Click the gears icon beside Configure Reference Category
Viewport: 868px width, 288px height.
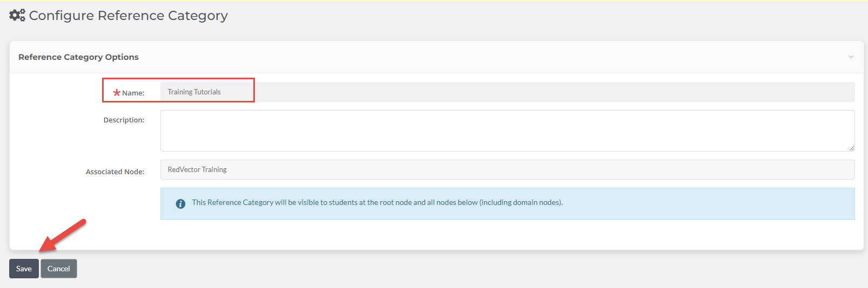click(17, 15)
